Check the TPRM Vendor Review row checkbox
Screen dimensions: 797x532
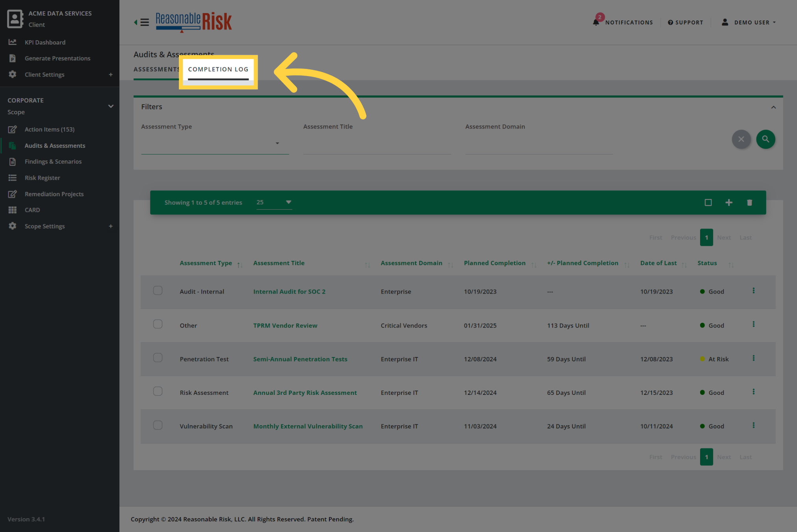[x=158, y=324]
